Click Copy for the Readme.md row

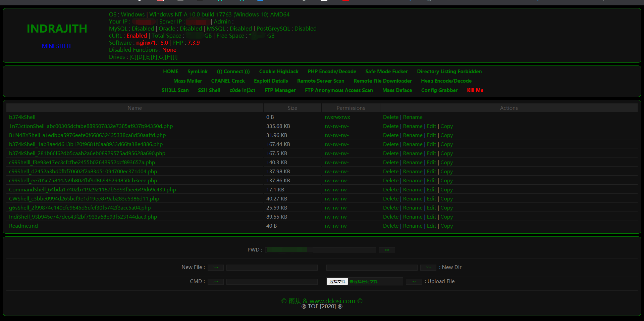446,226
